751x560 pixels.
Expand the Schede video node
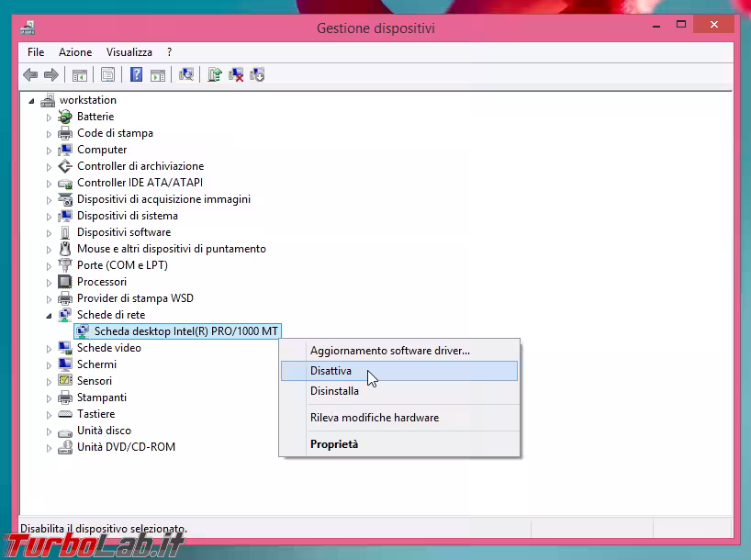point(50,349)
